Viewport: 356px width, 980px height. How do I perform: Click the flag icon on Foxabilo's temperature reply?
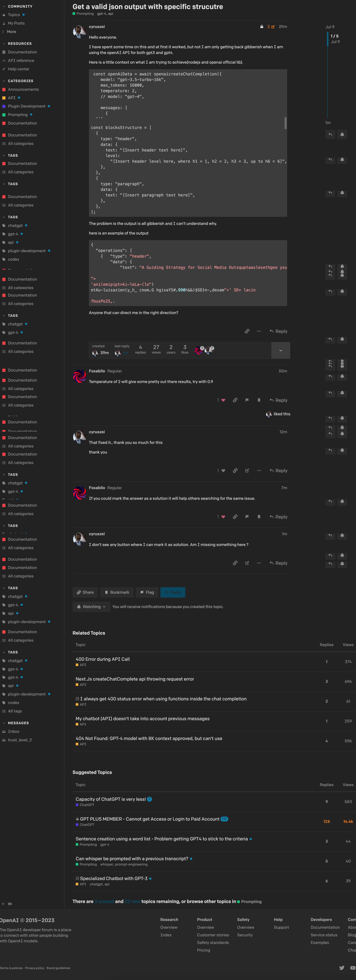[x=247, y=400]
